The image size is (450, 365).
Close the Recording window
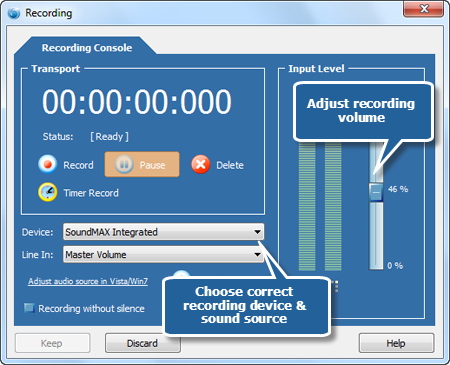click(x=423, y=9)
